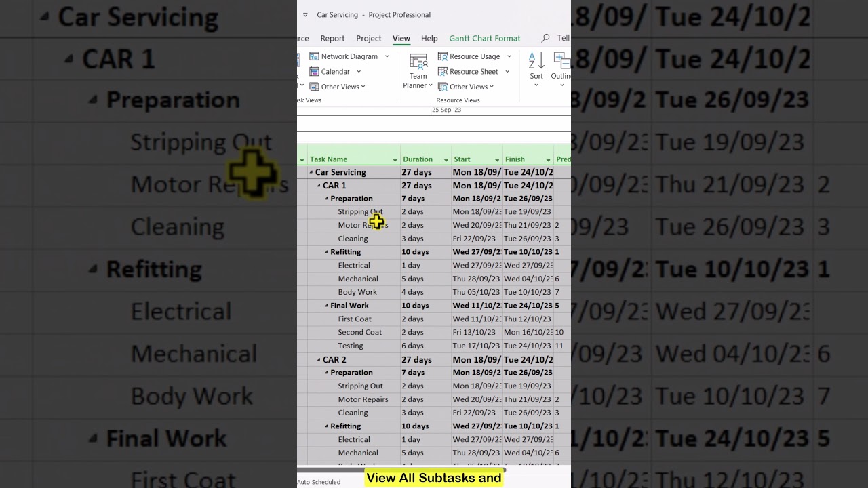
Task: Collapse the CAR 1 summary task
Action: coord(319,186)
